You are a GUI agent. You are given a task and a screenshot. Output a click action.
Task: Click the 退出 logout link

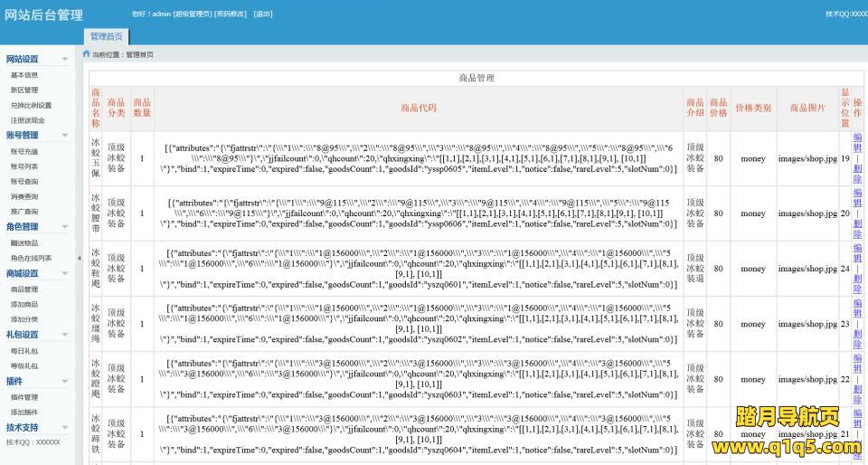[262, 14]
